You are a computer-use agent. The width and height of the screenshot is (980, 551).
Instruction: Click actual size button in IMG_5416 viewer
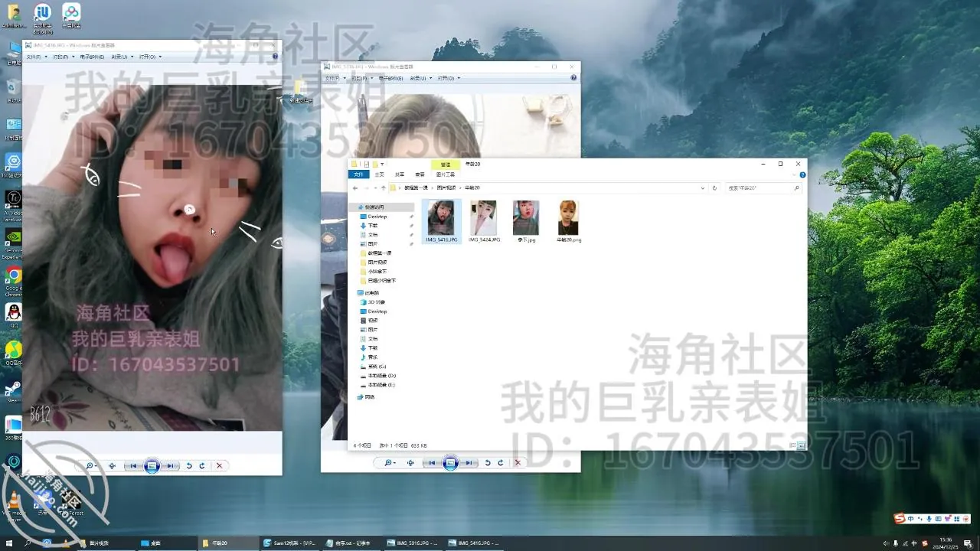tap(113, 465)
